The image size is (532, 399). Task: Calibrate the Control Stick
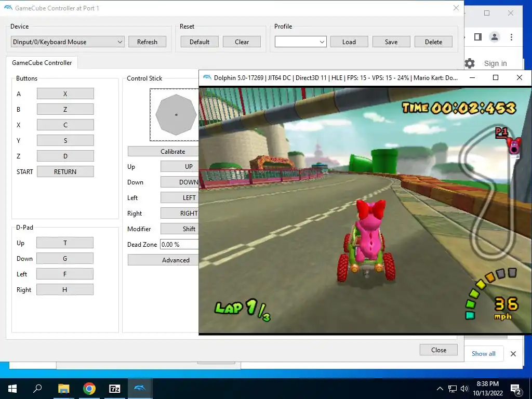click(163, 151)
